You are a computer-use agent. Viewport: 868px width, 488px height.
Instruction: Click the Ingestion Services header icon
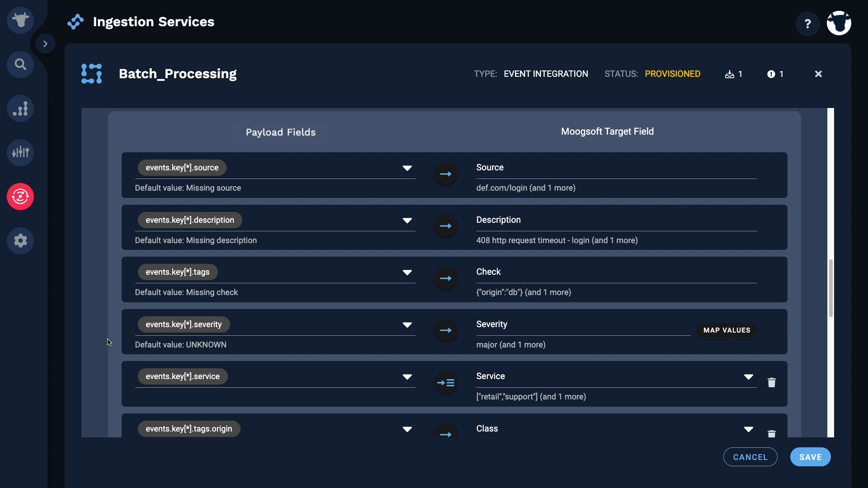[x=75, y=22]
